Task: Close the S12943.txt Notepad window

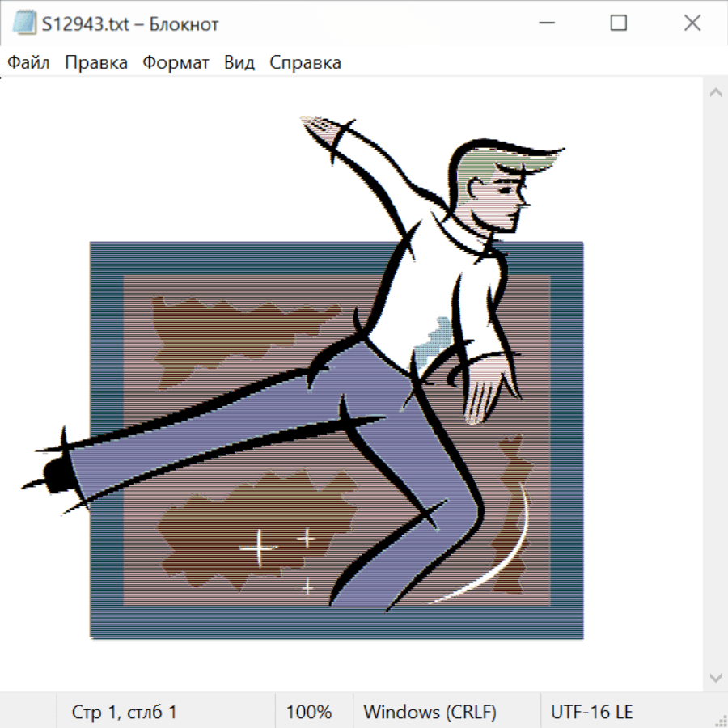Action: click(692, 24)
